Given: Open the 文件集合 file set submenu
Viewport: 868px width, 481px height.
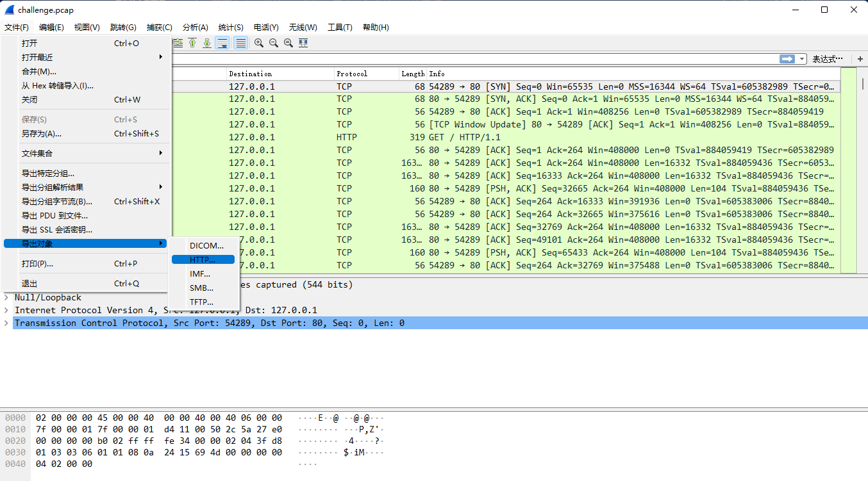Looking at the screenshot, I should pos(85,153).
